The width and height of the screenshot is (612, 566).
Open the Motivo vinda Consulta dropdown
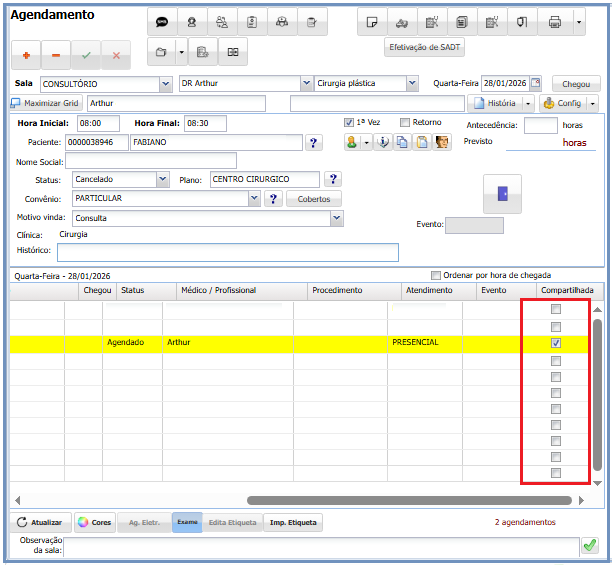click(x=336, y=217)
